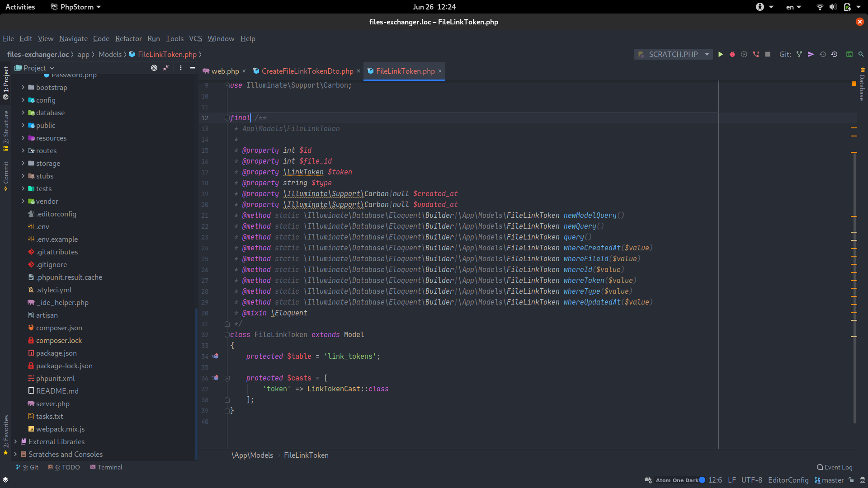Open the SCRATCH.PHP run configuration dropdown
Viewport: 868px width, 488px height.
[x=674, y=54]
